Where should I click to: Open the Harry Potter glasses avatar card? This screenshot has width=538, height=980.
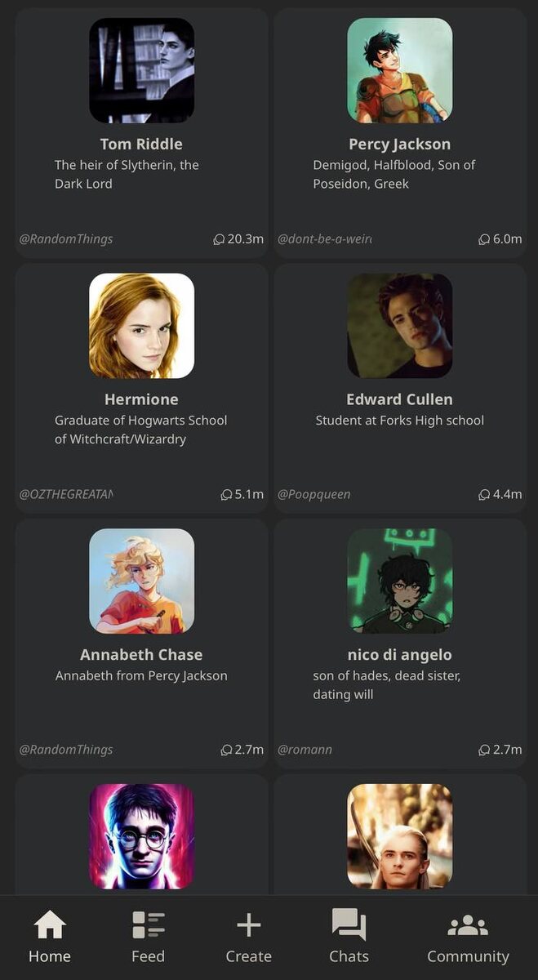pyautogui.click(x=141, y=836)
